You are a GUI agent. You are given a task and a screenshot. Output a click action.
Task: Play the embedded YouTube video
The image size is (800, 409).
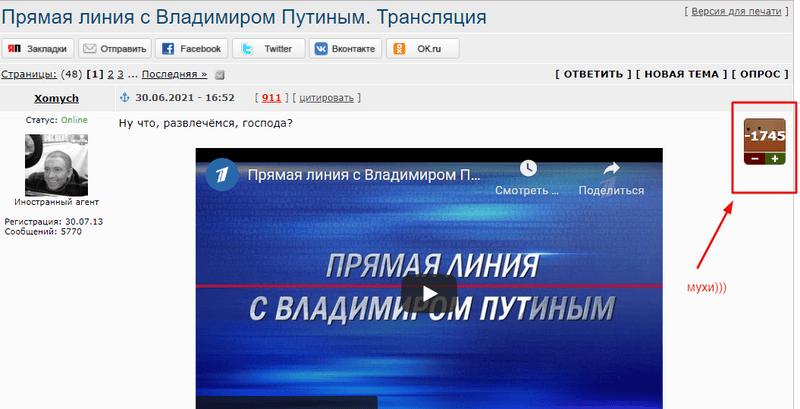[x=429, y=294]
